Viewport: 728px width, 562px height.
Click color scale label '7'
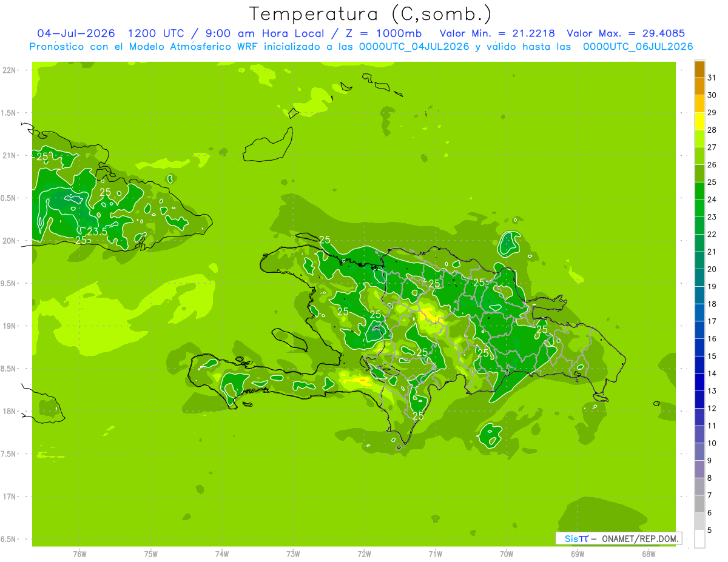709,495
